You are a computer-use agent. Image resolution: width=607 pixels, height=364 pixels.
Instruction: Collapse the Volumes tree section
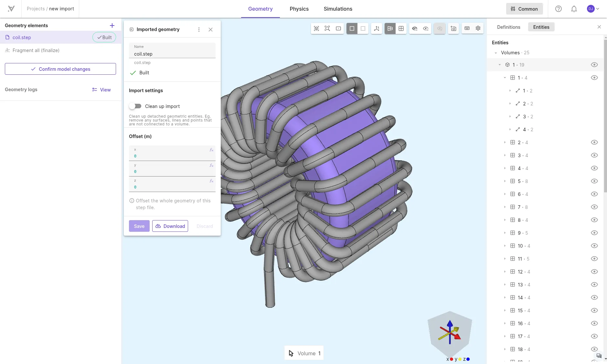pyautogui.click(x=496, y=53)
